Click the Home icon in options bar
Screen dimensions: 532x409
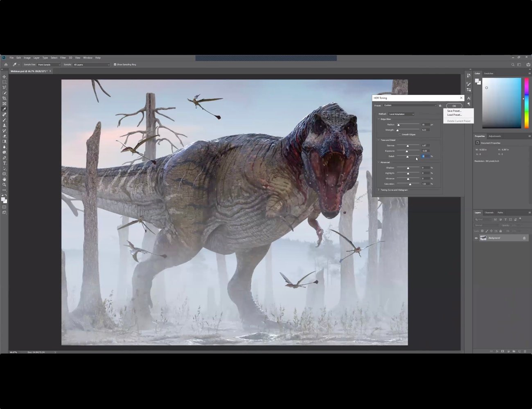point(6,65)
